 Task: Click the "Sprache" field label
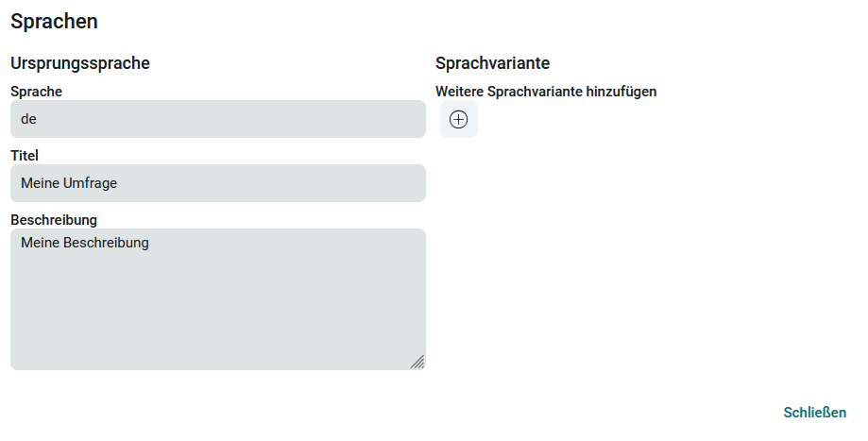coord(37,92)
